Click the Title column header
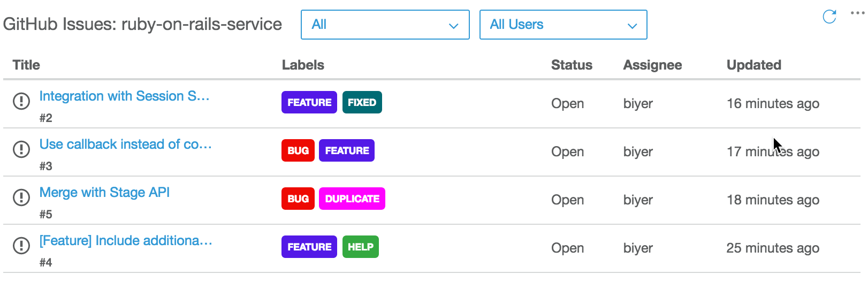Viewport: 868px width, 289px height. point(26,65)
